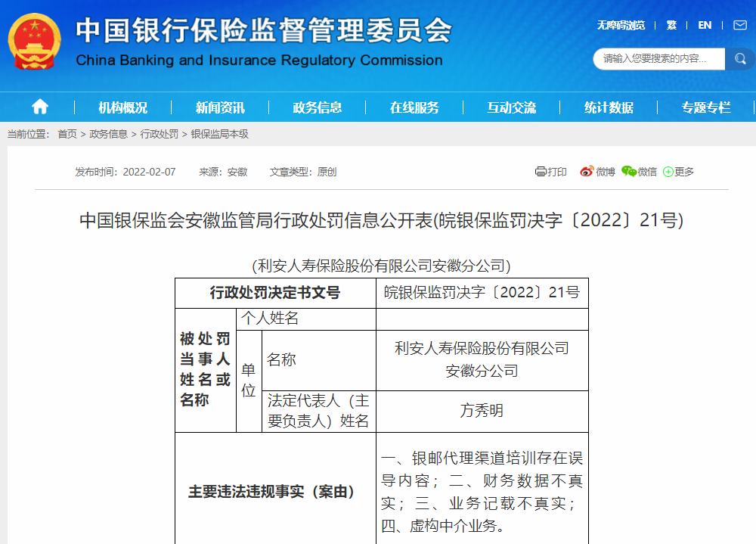Screen dimensions: 756x544
Task: Click the printer icon for 打印
Action: 541,171
